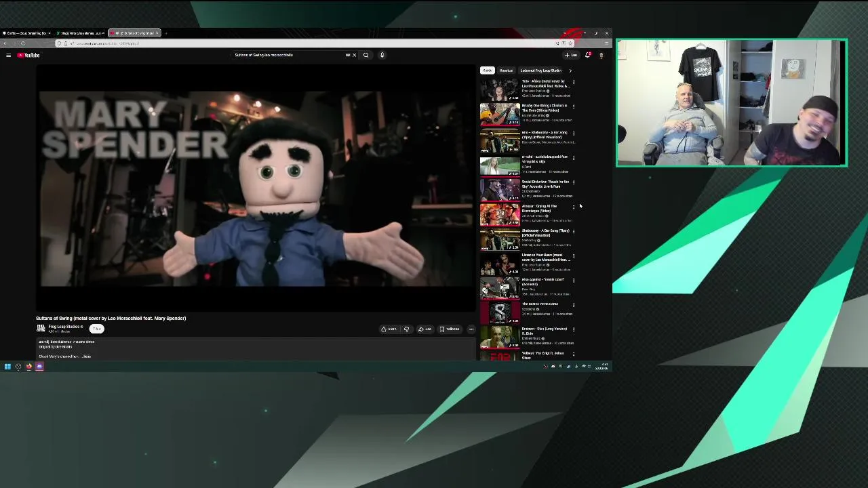Viewport: 868px width, 488px height.
Task: Open the account avatar menu
Action: (x=601, y=55)
